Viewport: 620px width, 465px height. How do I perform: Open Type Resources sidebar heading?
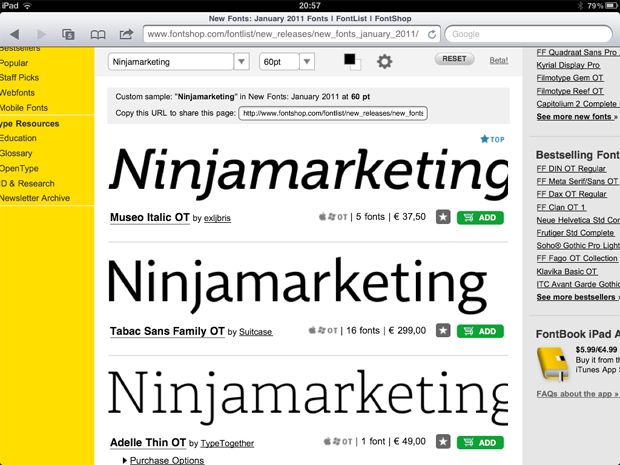coord(30,124)
